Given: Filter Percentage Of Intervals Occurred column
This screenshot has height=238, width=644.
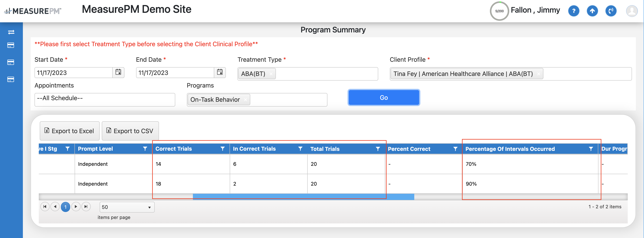Looking at the screenshot, I should [x=591, y=149].
